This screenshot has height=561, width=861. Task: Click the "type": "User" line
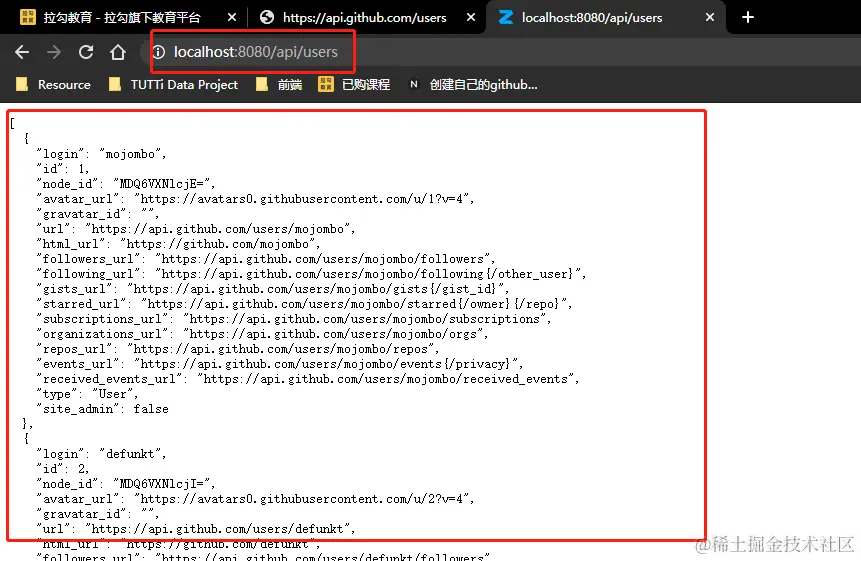pos(87,394)
